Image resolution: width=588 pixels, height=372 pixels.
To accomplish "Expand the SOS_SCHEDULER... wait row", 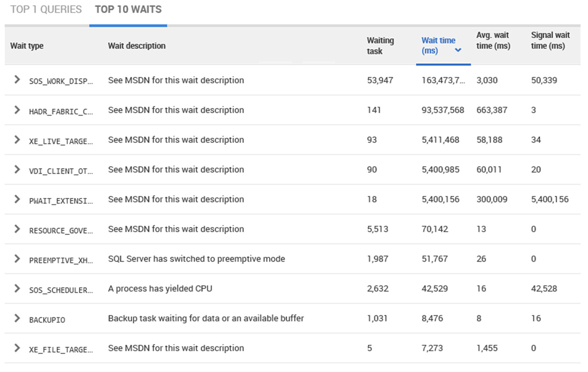I will [x=17, y=288].
